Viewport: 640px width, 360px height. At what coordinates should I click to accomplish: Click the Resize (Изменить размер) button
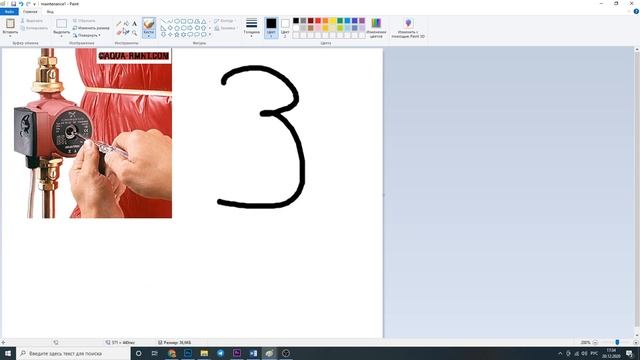91,28
